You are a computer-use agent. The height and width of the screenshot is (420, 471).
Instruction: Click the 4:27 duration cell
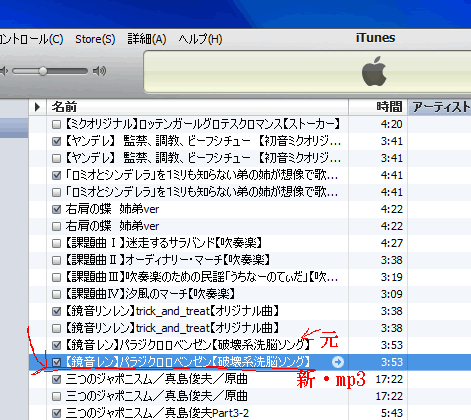(391, 243)
